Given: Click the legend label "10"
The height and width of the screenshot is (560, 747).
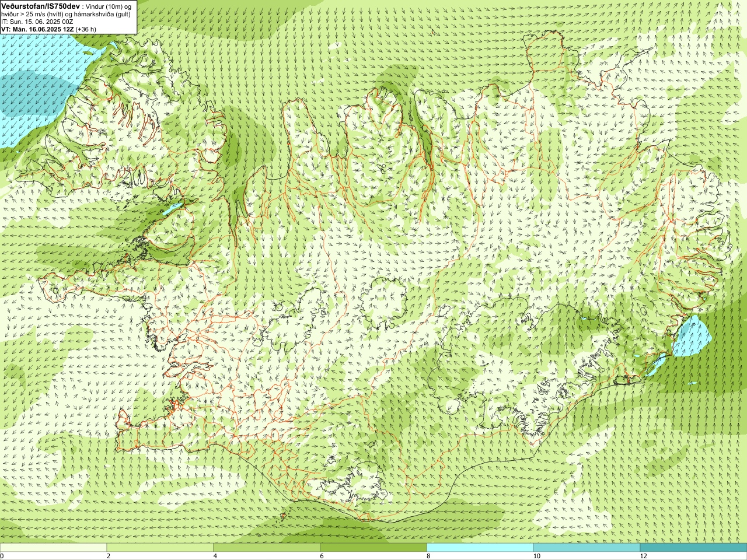Looking at the screenshot, I should [537, 556].
